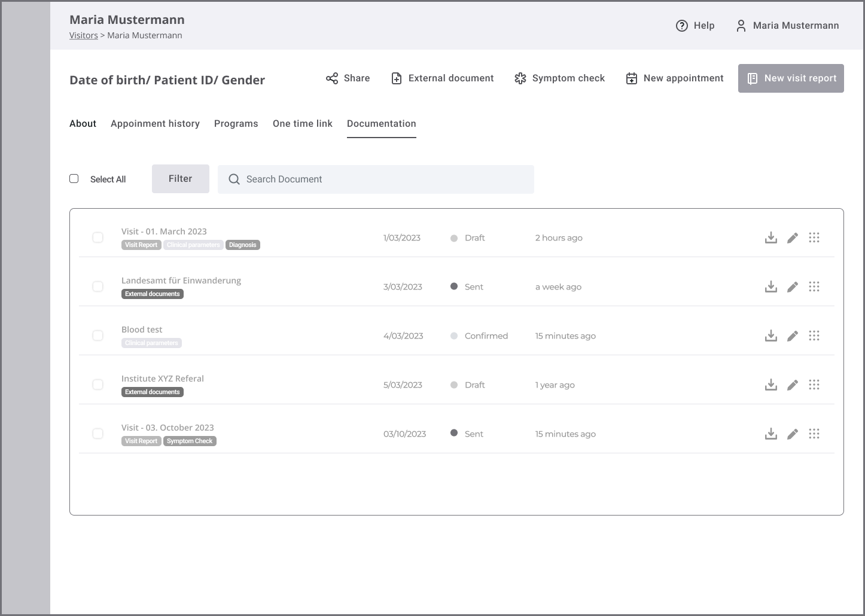
Task: Edit the Landesamt für Einwanderung document
Action: click(793, 287)
